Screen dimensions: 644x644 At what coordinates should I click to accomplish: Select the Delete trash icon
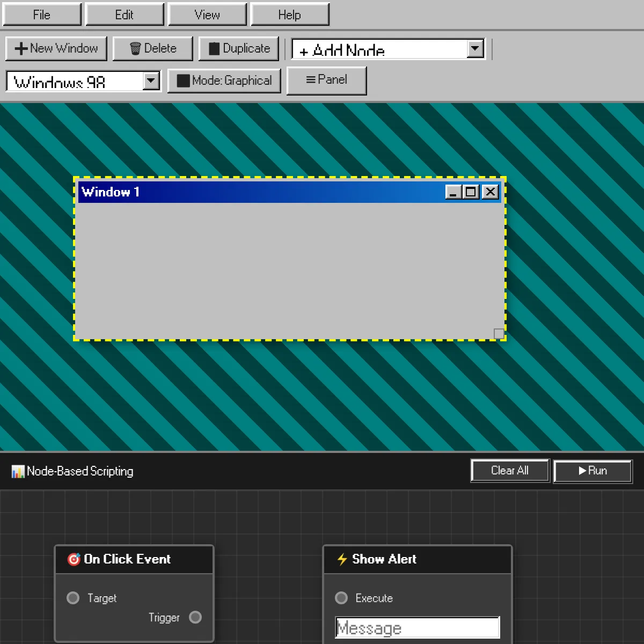coord(135,48)
